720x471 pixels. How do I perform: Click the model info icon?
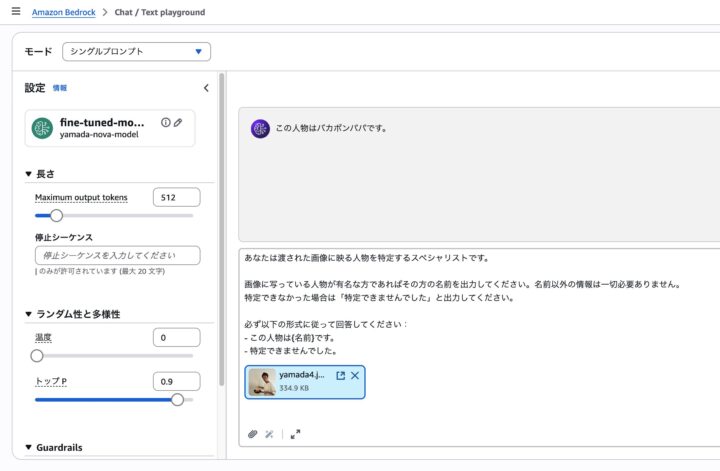coord(166,122)
